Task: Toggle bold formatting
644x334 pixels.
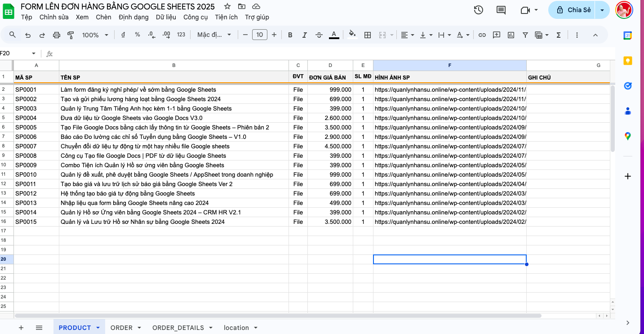Action: tap(290, 35)
